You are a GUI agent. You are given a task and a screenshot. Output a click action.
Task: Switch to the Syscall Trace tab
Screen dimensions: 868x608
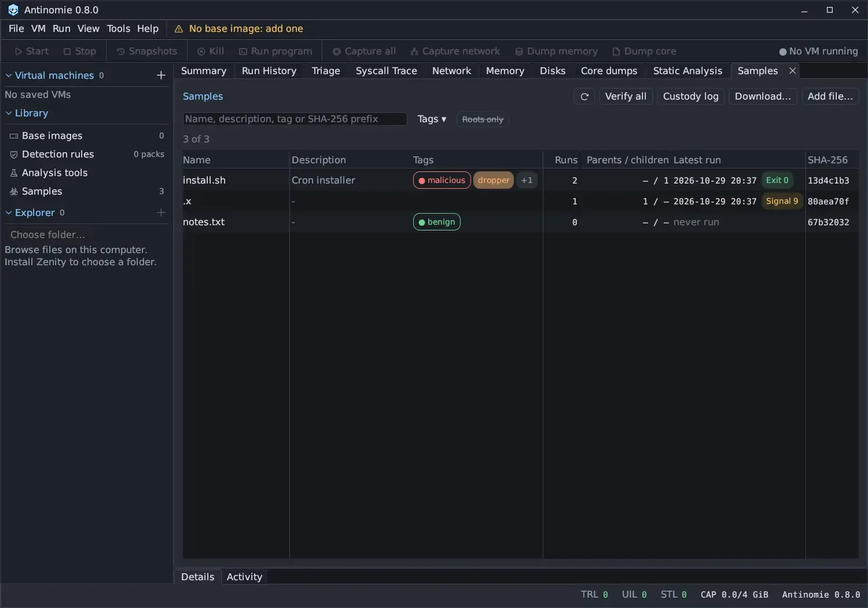click(x=386, y=71)
